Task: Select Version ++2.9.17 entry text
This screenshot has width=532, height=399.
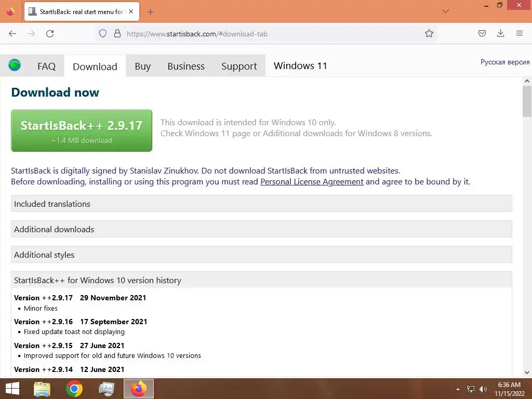Action: (80, 298)
